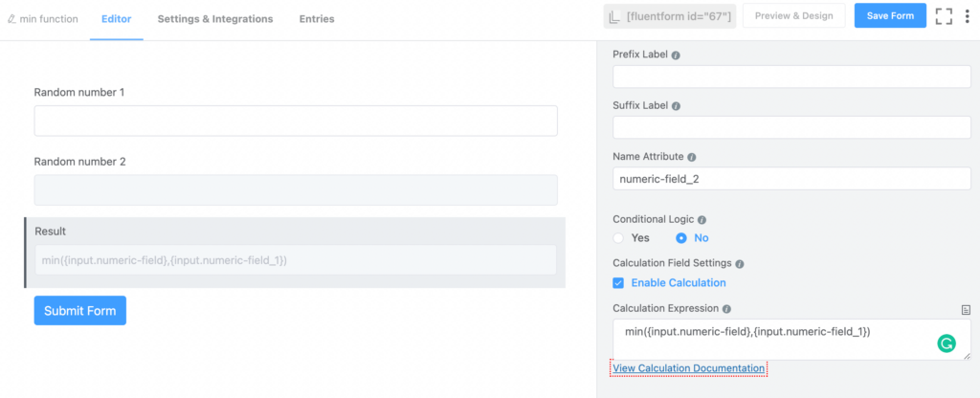The height and width of the screenshot is (398, 980).
Task: Click the Grammarly icon in expression box
Action: (x=947, y=343)
